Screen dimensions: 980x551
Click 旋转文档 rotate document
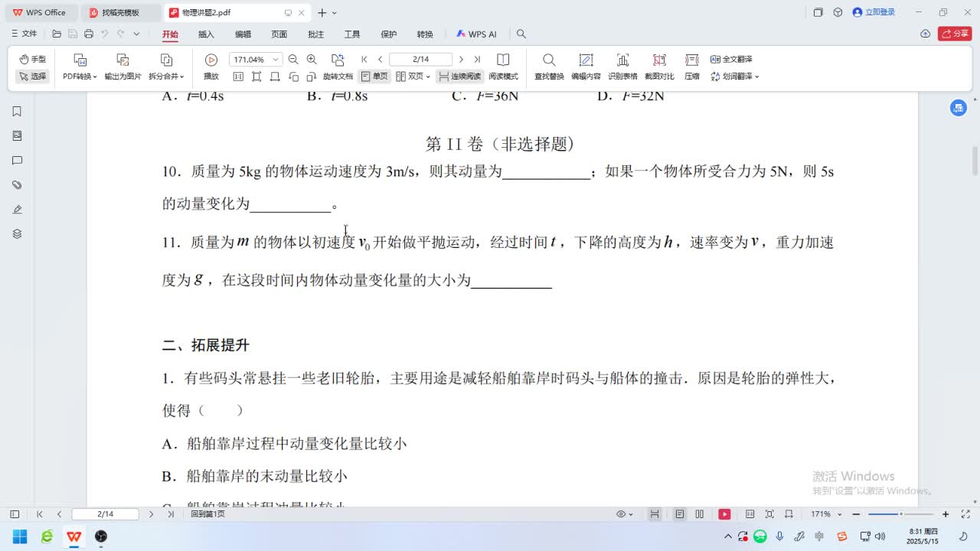pos(338,67)
